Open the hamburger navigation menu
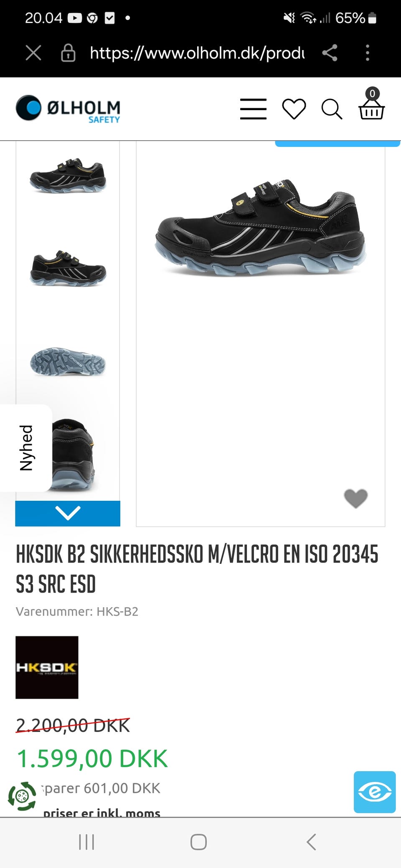Viewport: 401px width, 868px height. pyautogui.click(x=253, y=109)
